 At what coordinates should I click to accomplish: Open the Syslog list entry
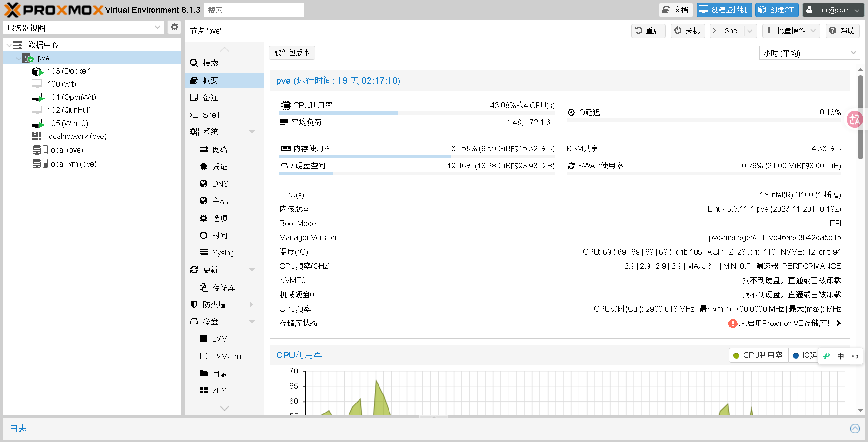224,253
